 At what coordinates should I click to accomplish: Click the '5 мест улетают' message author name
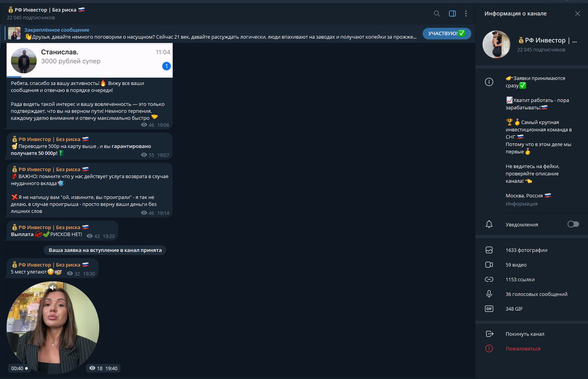pos(49,265)
